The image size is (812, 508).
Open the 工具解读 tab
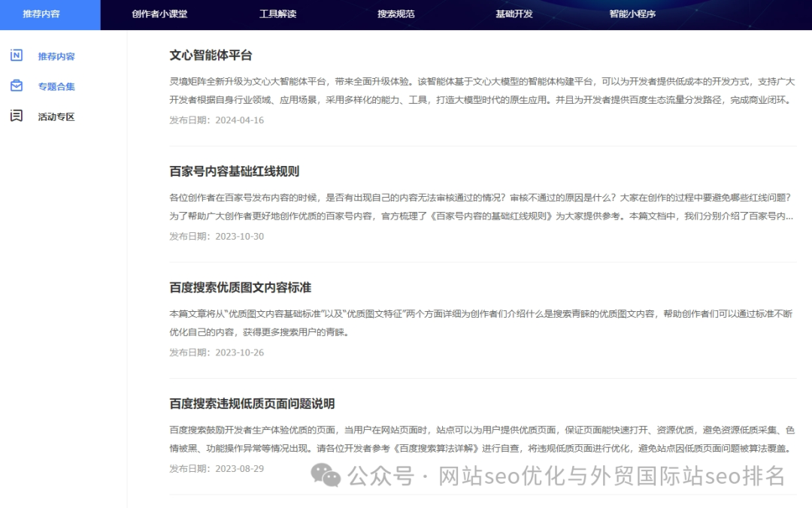click(275, 14)
